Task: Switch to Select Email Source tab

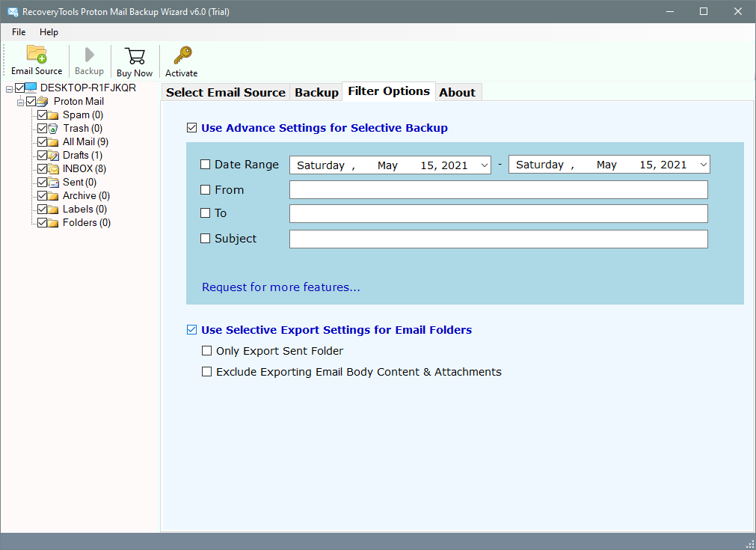Action: click(x=226, y=92)
